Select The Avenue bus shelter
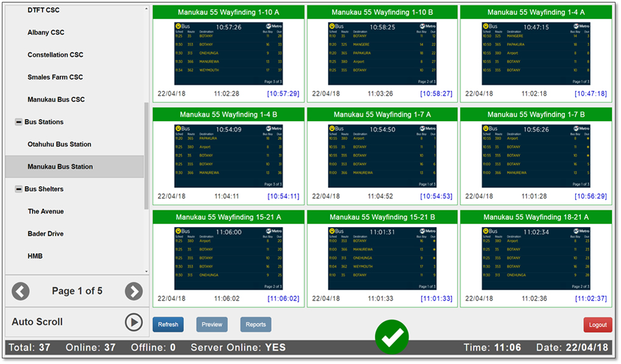The height and width of the screenshot is (364, 621). point(46,212)
